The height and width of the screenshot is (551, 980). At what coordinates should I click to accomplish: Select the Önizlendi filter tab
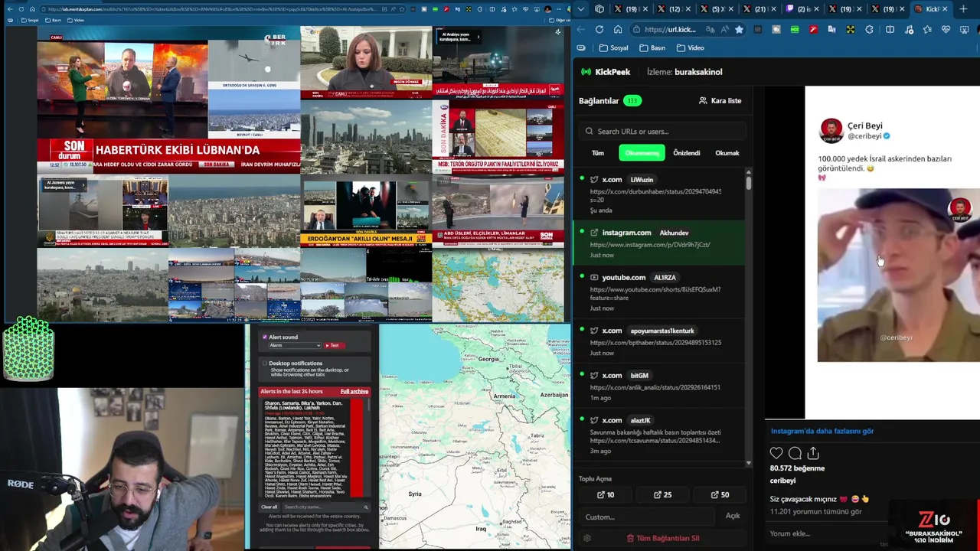686,152
